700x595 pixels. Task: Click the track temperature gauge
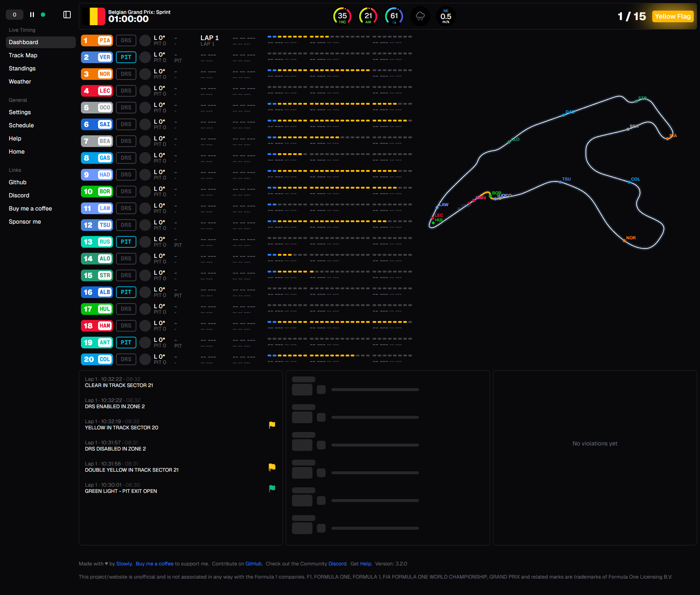tap(342, 16)
